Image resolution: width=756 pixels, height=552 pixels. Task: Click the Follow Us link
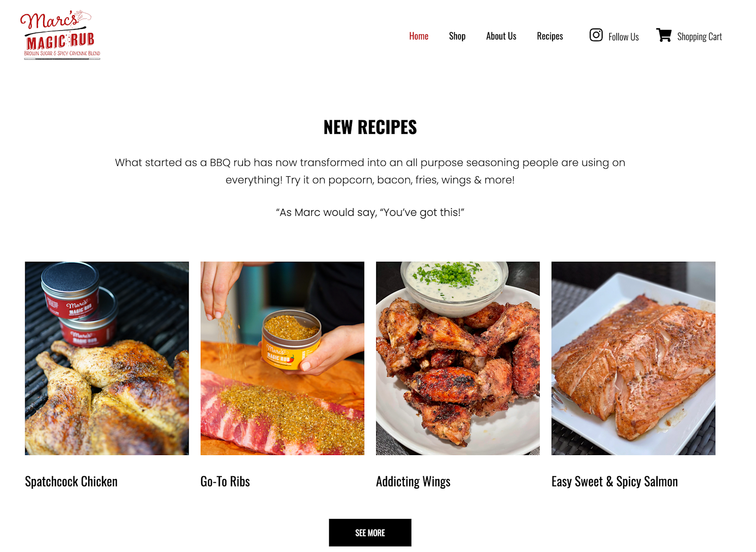pyautogui.click(x=623, y=37)
